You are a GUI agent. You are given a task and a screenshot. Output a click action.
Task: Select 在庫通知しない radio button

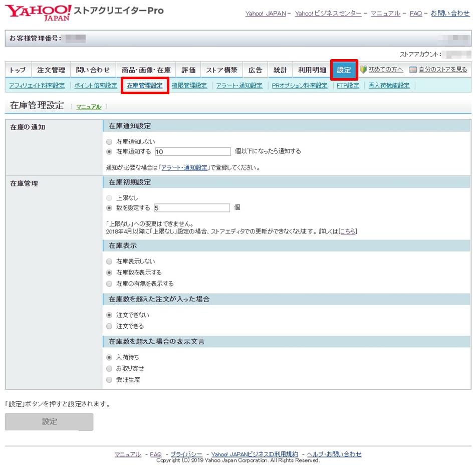click(109, 142)
